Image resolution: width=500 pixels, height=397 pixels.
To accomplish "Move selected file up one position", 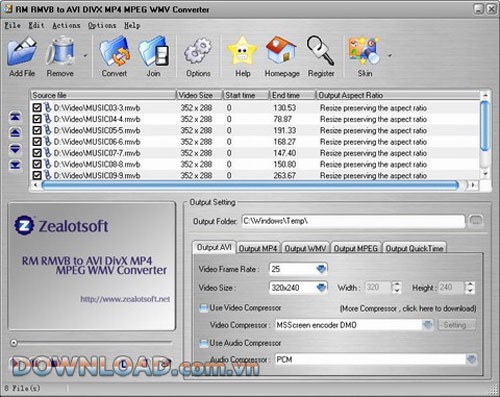I will pos(15,133).
